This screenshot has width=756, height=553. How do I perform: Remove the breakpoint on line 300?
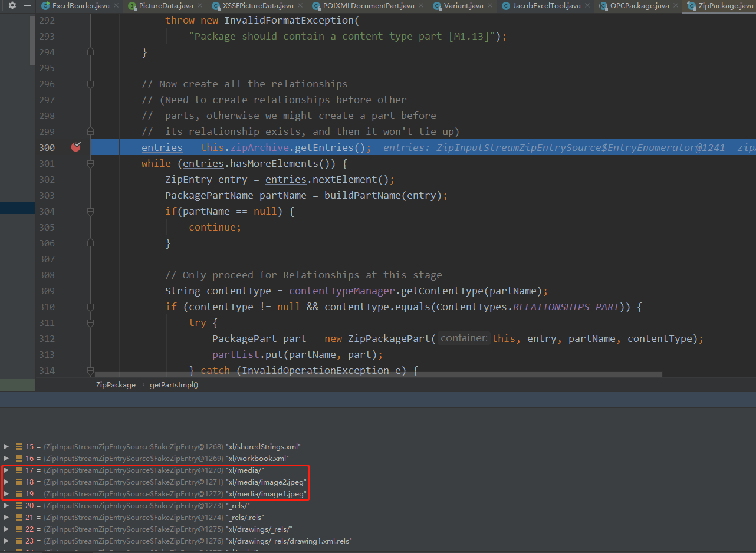point(75,147)
